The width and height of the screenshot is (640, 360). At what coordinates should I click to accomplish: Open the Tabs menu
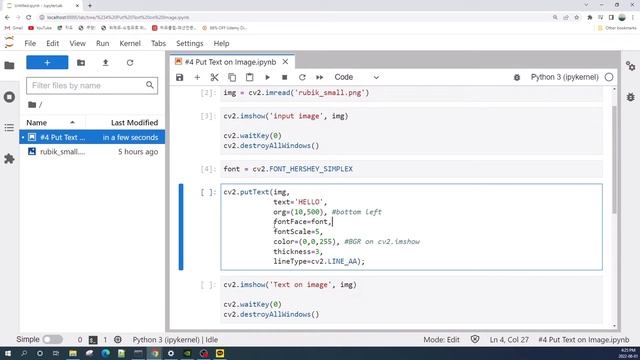click(158, 43)
